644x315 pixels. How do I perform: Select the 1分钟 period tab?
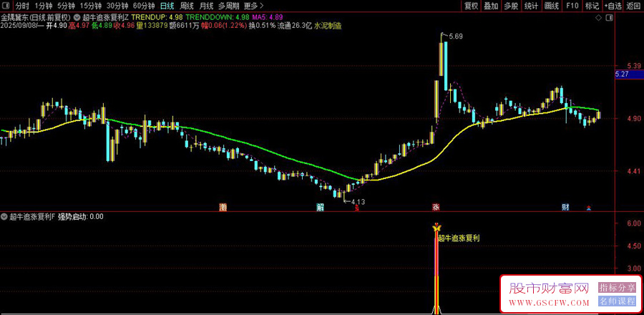(43, 6)
